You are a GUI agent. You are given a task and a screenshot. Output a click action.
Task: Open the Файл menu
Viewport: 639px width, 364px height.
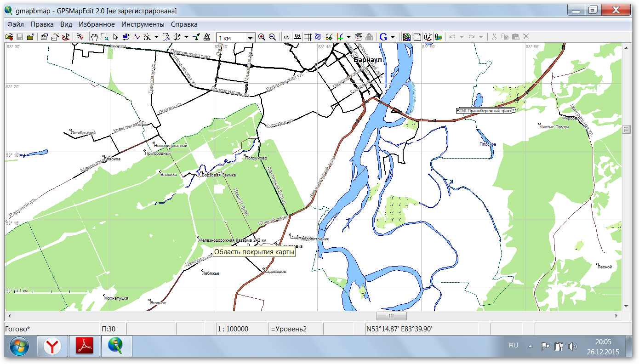tap(16, 24)
